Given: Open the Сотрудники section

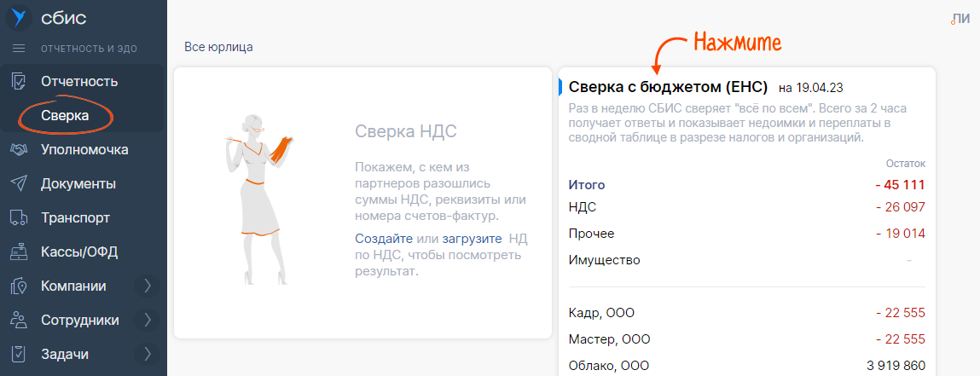Looking at the screenshot, I should [x=80, y=321].
